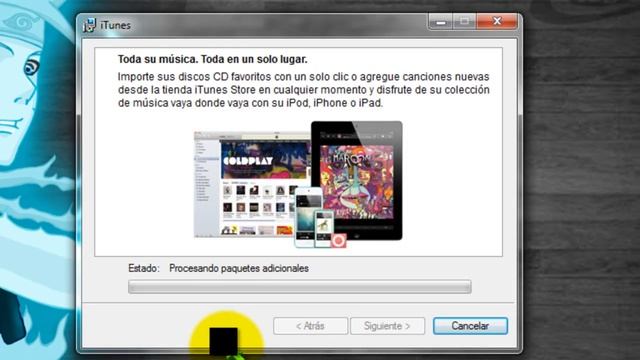Click the installation progress bar
This screenshot has width=640, height=360.
pyautogui.click(x=300, y=287)
